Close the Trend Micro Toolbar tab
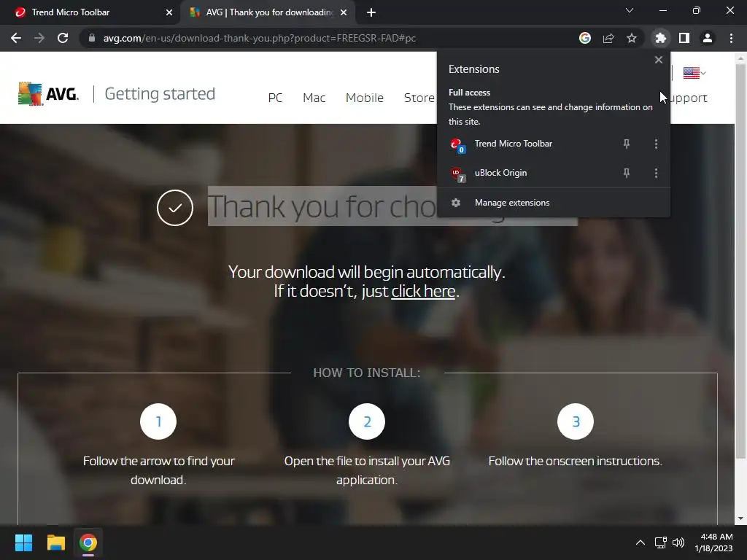The width and height of the screenshot is (747, 560). (169, 12)
